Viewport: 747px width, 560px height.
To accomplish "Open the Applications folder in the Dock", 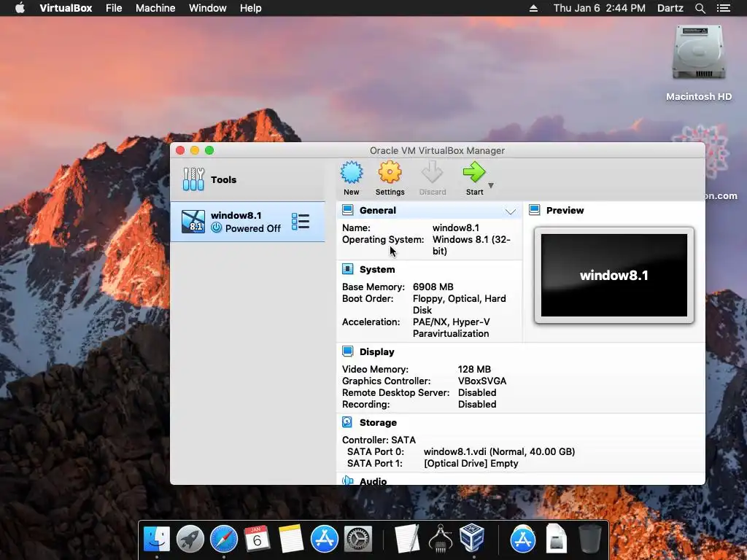I will coord(522,539).
